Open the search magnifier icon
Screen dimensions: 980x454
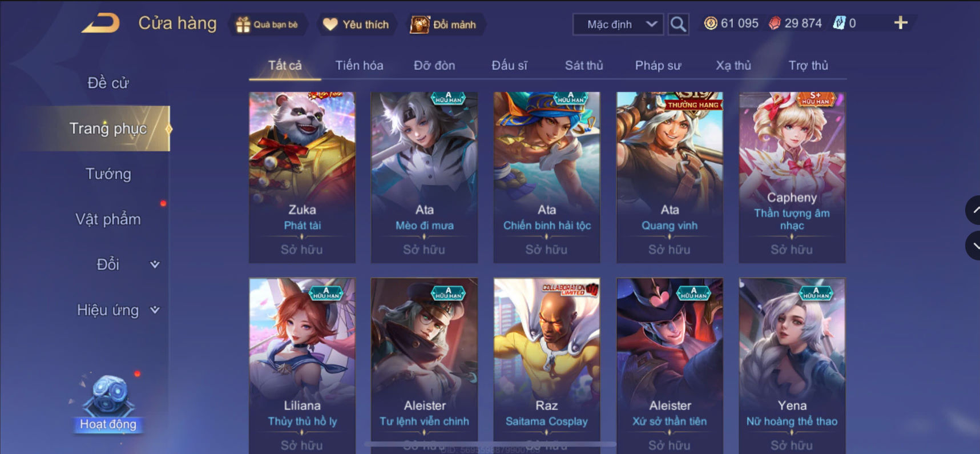(x=678, y=25)
